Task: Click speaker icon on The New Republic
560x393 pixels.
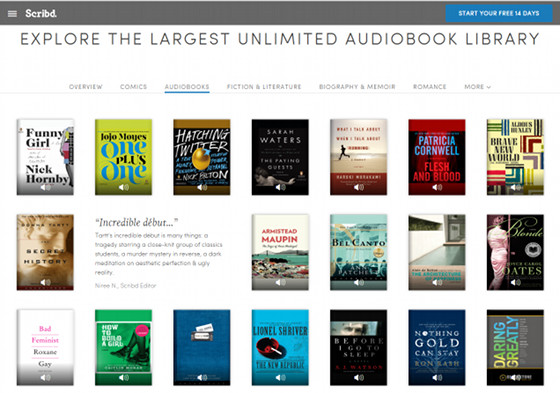Action: pyautogui.click(x=280, y=377)
